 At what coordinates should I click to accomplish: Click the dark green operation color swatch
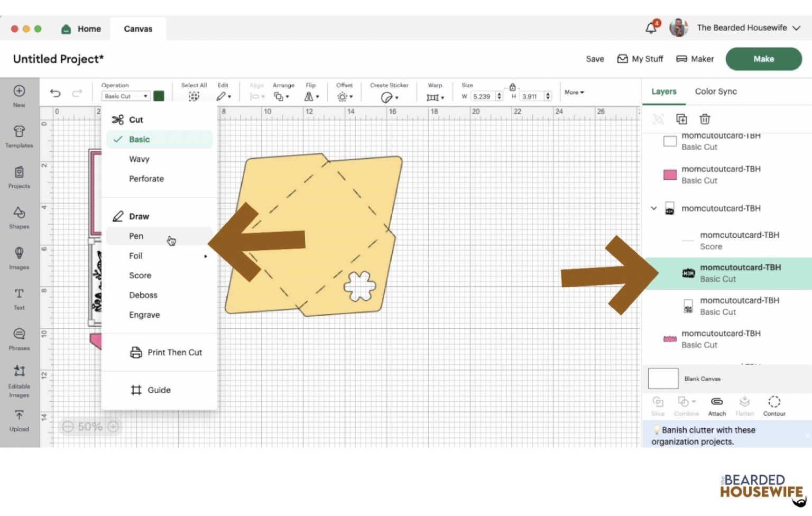[159, 96]
